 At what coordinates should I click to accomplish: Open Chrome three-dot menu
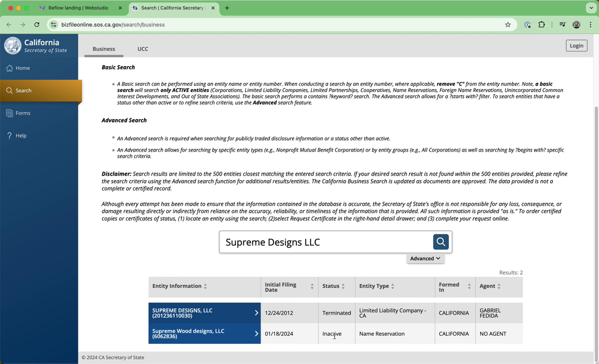click(x=590, y=24)
